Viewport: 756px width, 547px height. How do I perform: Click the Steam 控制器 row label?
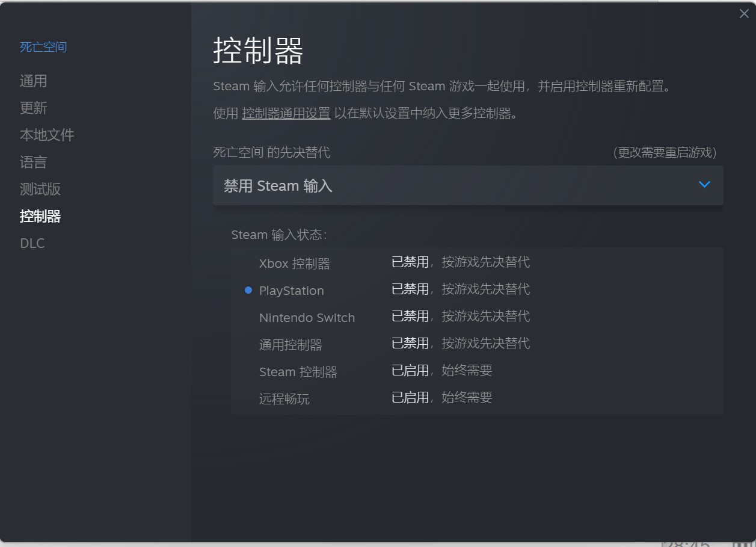[x=298, y=372]
